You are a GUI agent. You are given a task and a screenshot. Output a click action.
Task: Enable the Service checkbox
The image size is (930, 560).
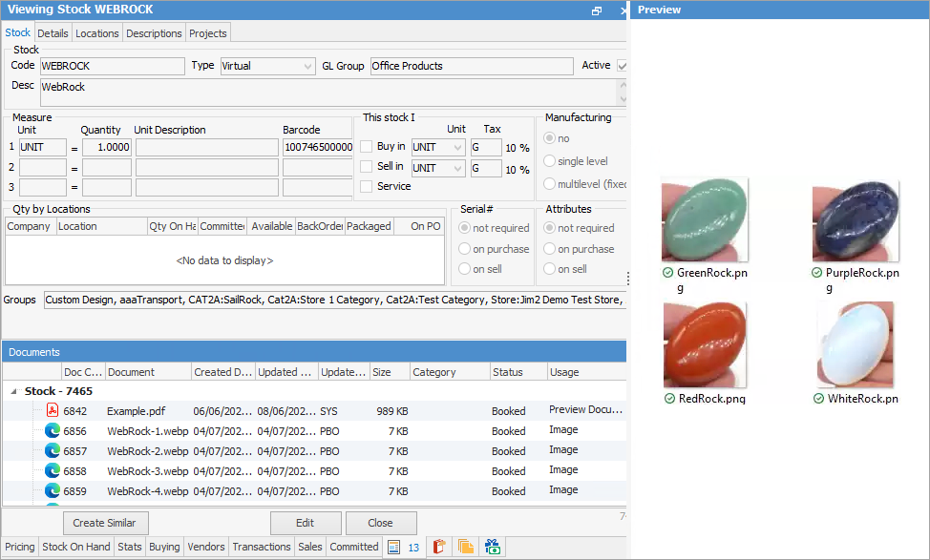pos(367,186)
